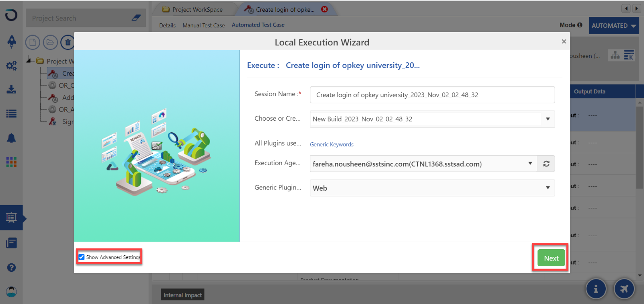This screenshot has height=304, width=644.
Task: Open the document notes sidebar icon
Action: 11,243
